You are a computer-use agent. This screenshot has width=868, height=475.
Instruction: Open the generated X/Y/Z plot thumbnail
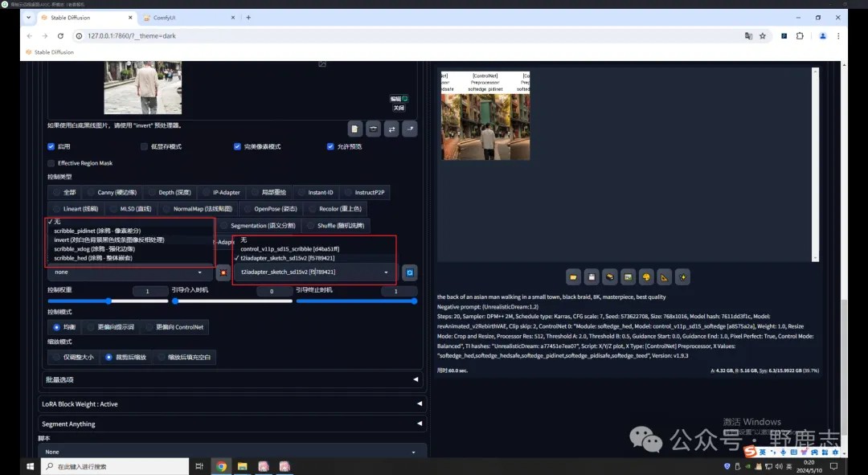(x=485, y=116)
